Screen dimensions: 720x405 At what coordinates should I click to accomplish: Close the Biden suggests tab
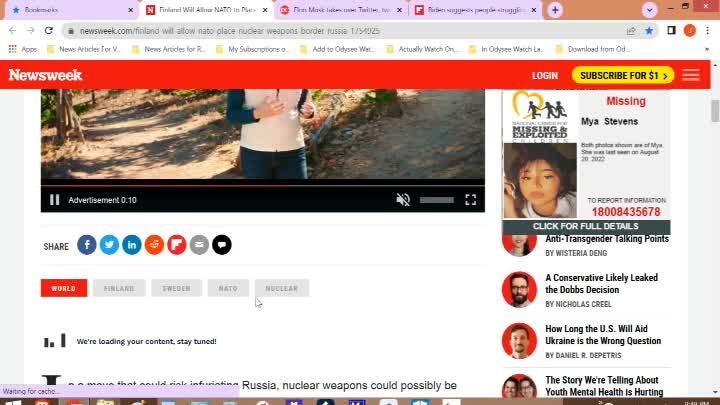(x=534, y=10)
